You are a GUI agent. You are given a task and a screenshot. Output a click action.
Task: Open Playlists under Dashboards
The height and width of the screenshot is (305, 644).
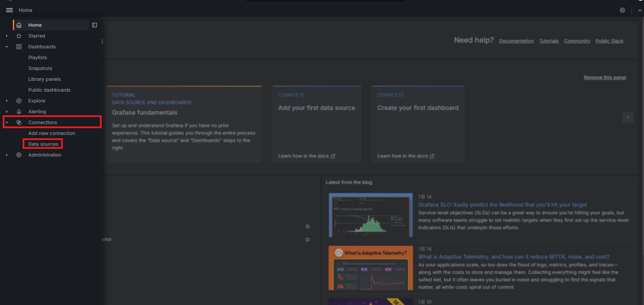coord(37,57)
